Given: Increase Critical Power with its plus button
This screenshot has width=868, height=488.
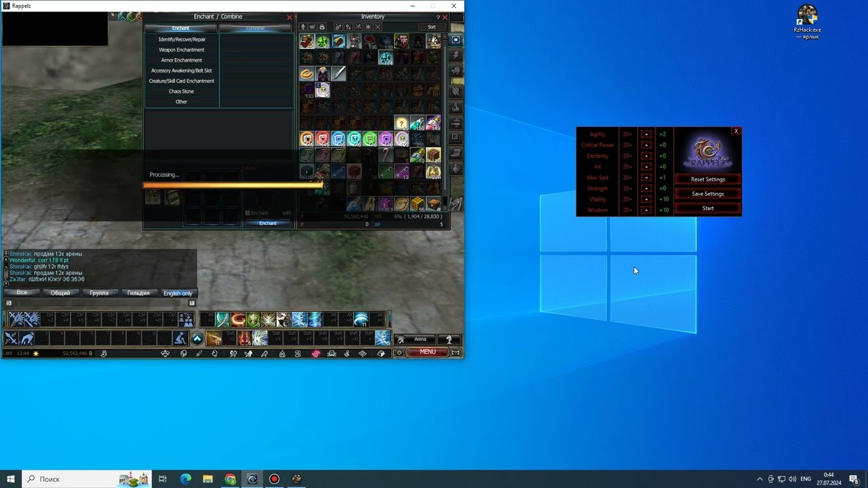Looking at the screenshot, I should point(646,145).
